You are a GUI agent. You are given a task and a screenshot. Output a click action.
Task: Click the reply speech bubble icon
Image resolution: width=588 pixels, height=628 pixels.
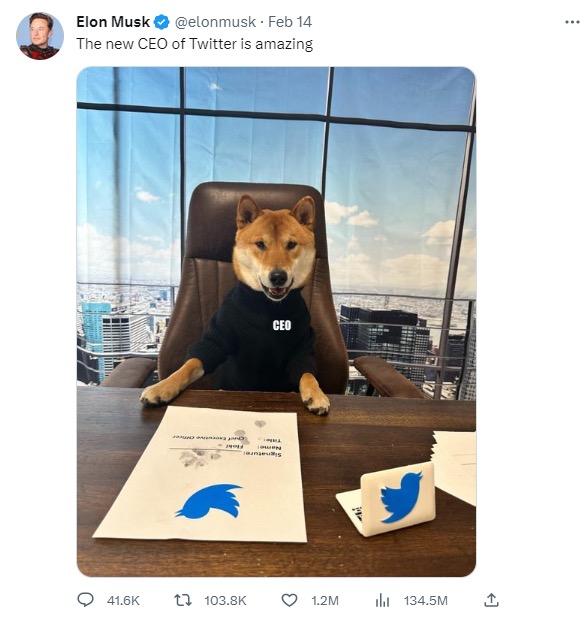point(85,600)
